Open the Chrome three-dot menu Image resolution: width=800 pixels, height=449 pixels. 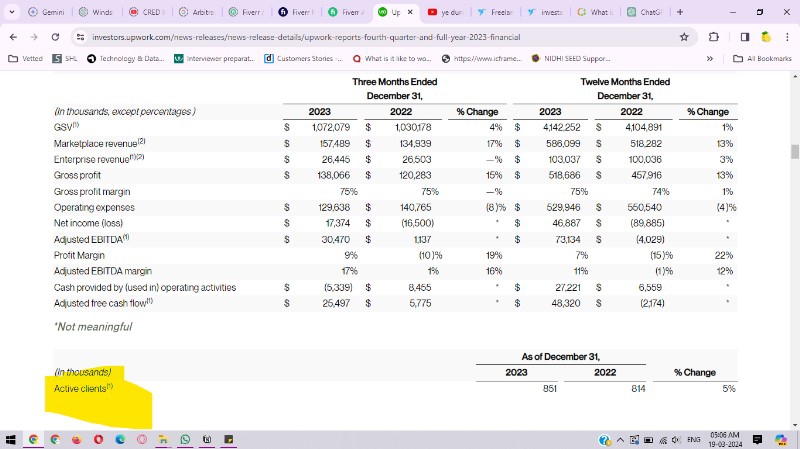click(787, 37)
